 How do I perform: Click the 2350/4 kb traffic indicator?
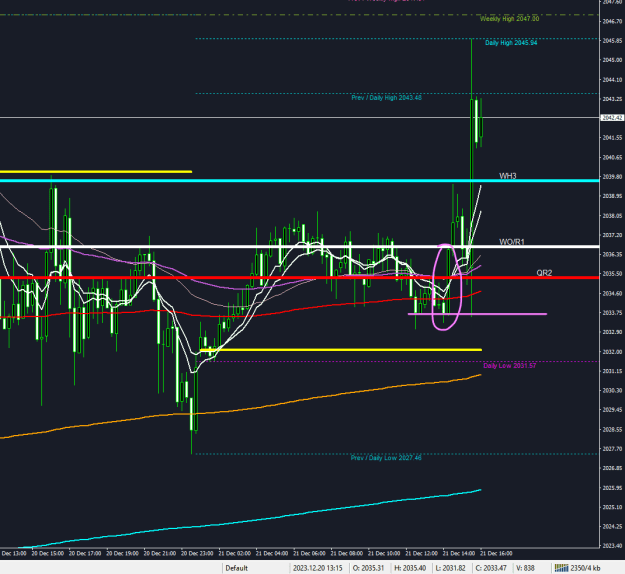point(585,568)
